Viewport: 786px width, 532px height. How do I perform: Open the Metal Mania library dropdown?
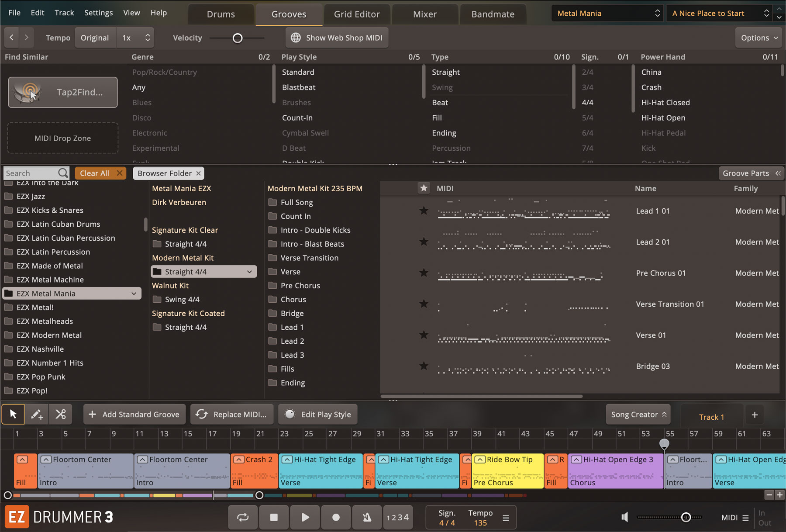607,14
